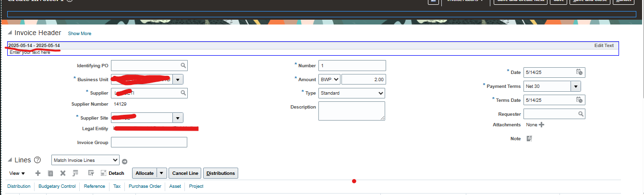
Task: Click the Terms Date input field
Action: coord(549,100)
